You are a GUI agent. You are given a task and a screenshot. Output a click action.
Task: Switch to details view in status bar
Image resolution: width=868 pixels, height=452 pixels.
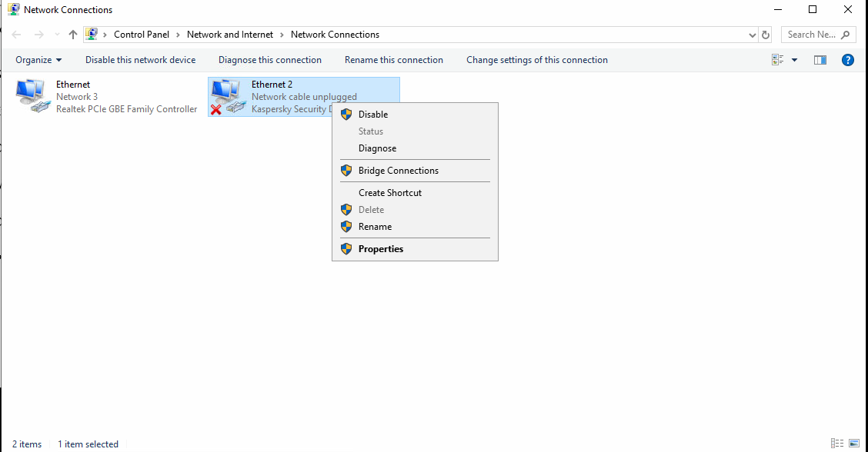tap(837, 444)
